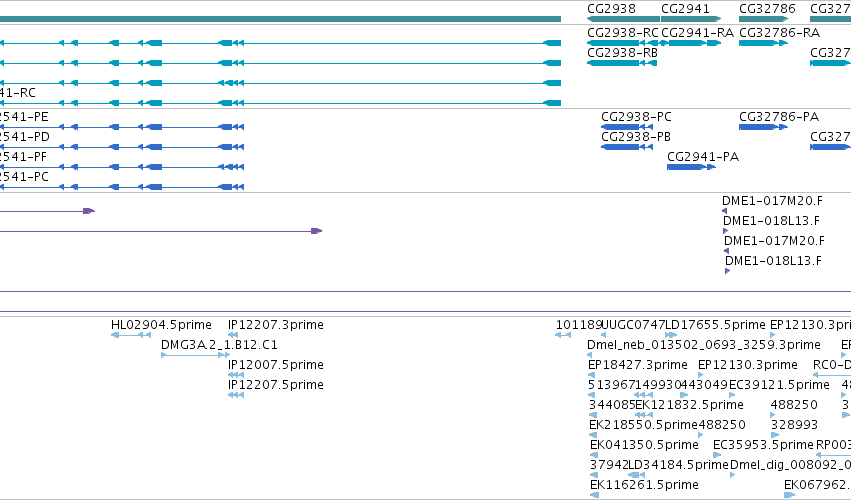Click the EK041350.5prime EST label
Screen dimensions: 851x500
click(x=644, y=445)
